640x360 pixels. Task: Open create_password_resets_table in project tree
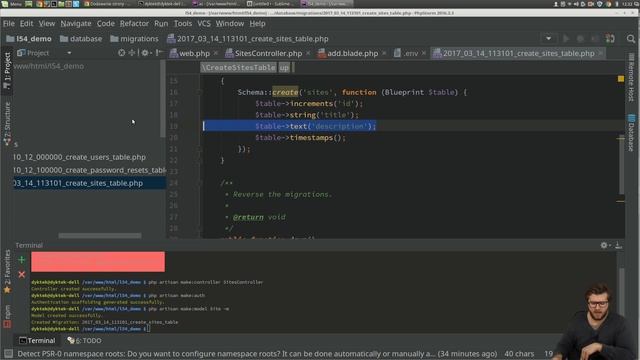(89, 170)
